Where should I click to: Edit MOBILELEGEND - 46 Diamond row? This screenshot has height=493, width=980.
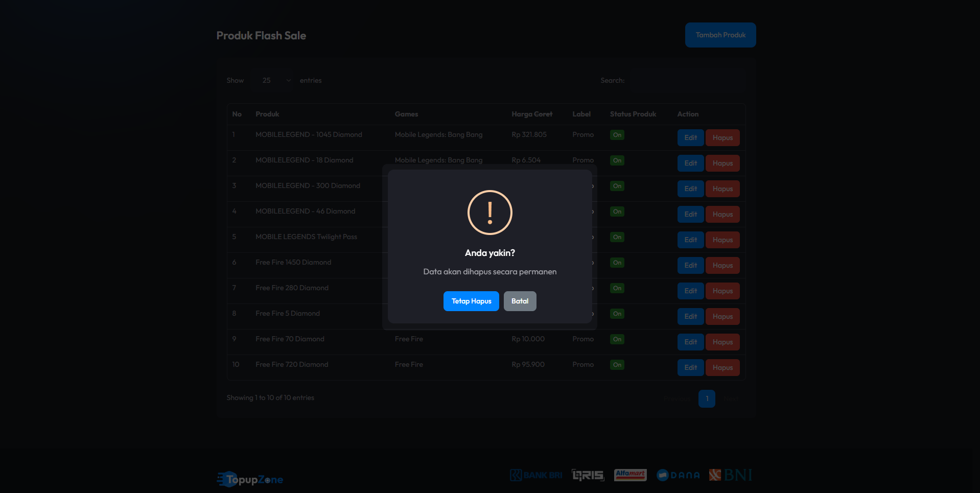[690, 214]
